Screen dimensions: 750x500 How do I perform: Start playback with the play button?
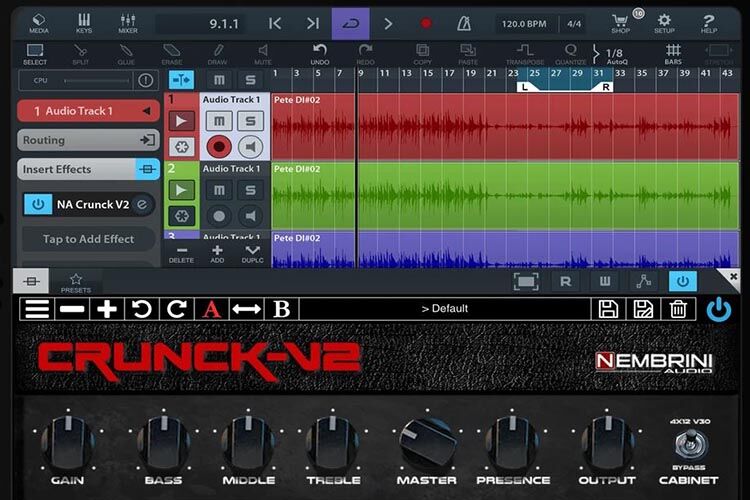click(388, 23)
